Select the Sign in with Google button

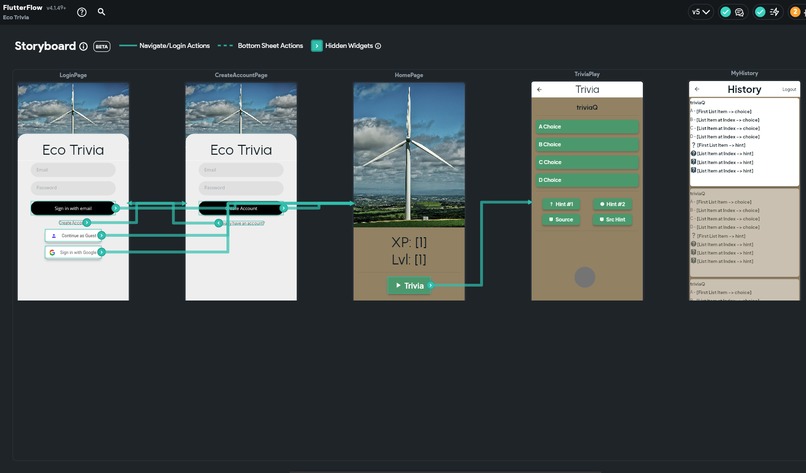pyautogui.click(x=73, y=252)
